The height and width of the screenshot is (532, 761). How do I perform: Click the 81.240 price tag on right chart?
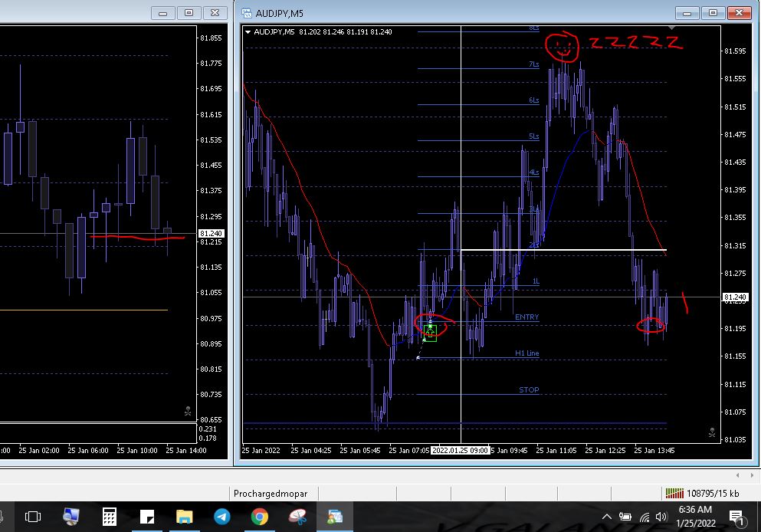[x=735, y=297]
